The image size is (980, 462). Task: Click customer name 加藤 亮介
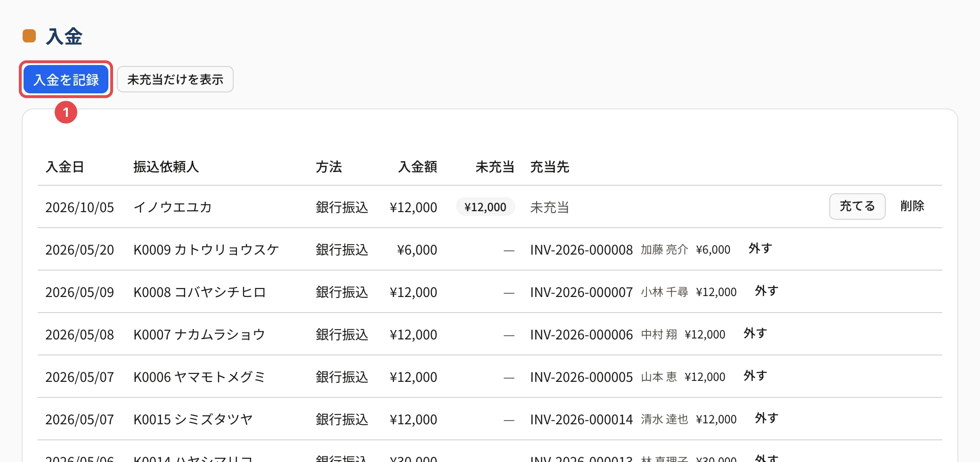(664, 249)
